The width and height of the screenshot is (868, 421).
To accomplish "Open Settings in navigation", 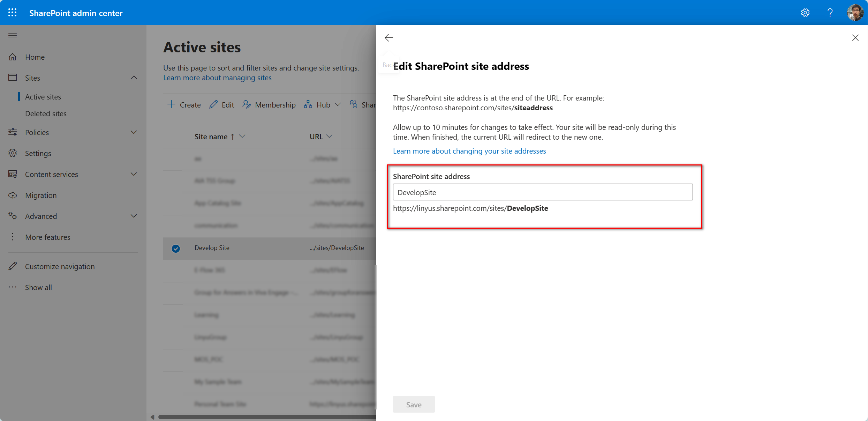I will click(38, 153).
